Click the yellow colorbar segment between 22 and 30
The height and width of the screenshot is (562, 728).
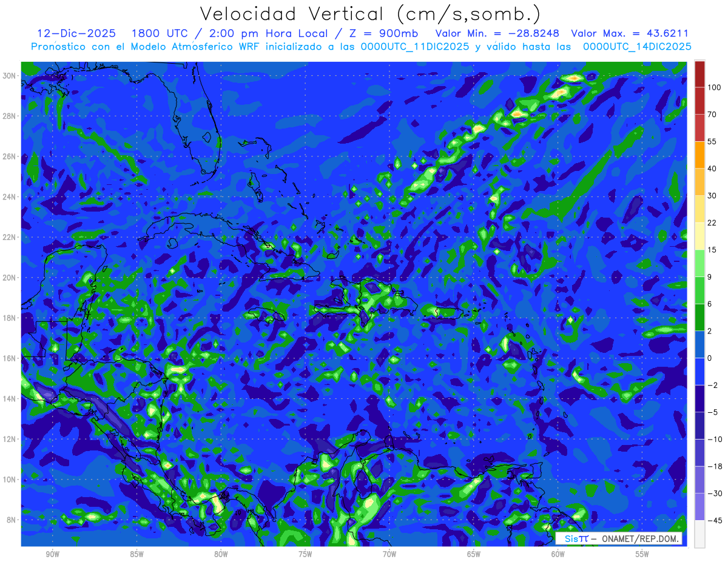699,209
